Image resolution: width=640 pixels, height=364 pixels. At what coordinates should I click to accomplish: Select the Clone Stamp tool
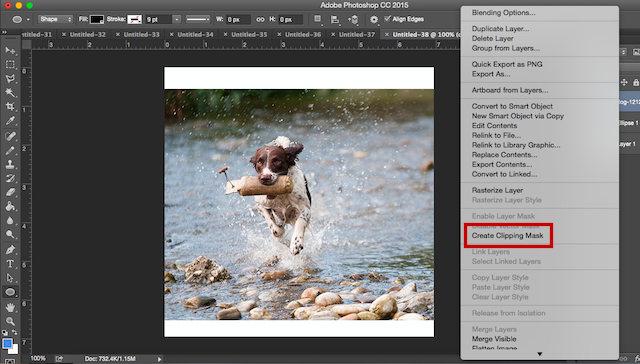coord(10,164)
